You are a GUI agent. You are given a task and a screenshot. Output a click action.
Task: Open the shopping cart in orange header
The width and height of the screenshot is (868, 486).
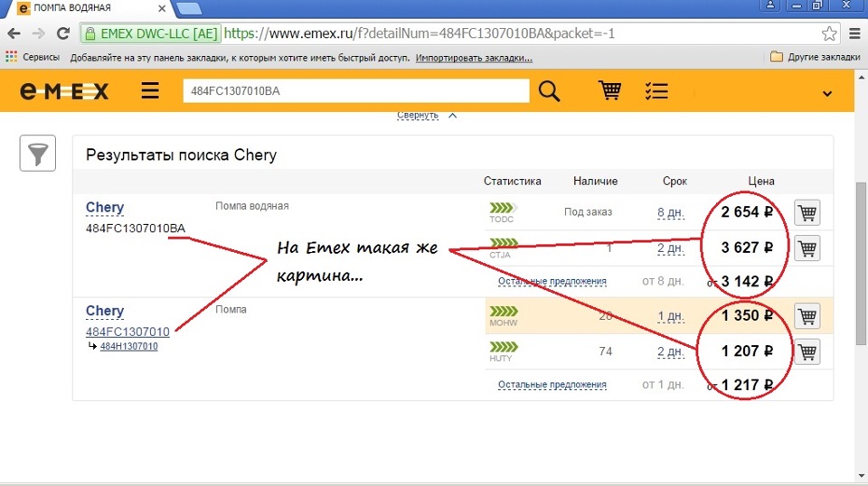pyautogui.click(x=609, y=90)
